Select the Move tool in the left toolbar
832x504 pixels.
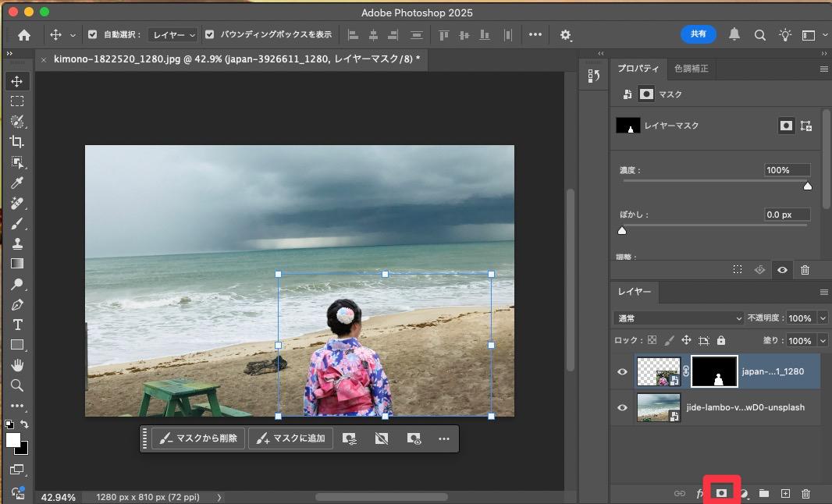click(17, 81)
